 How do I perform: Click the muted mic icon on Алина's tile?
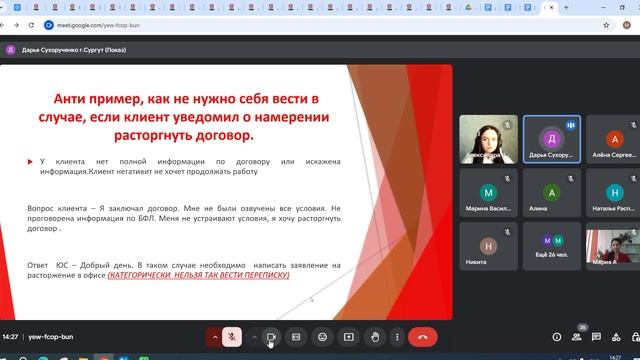click(x=571, y=179)
